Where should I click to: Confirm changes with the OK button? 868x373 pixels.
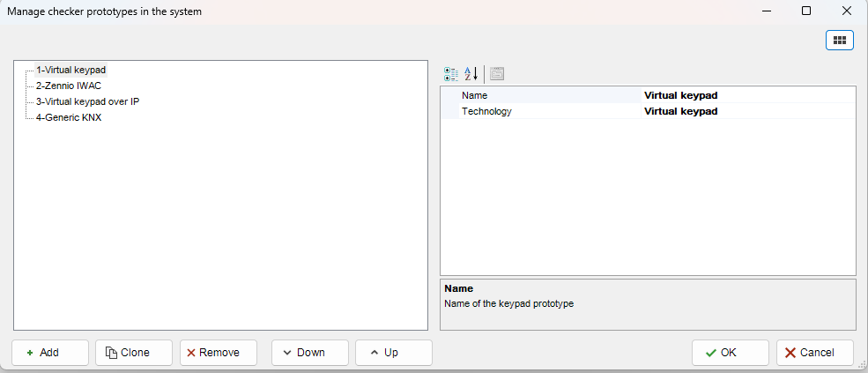point(730,353)
